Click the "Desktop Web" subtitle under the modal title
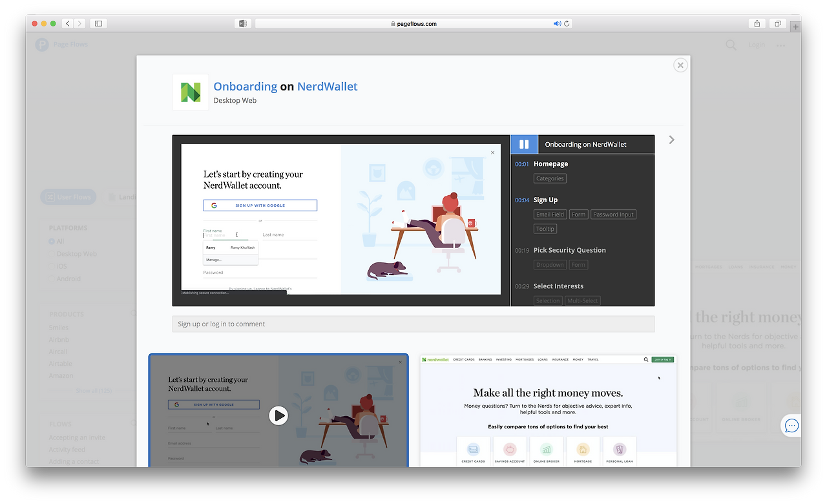 235,101
